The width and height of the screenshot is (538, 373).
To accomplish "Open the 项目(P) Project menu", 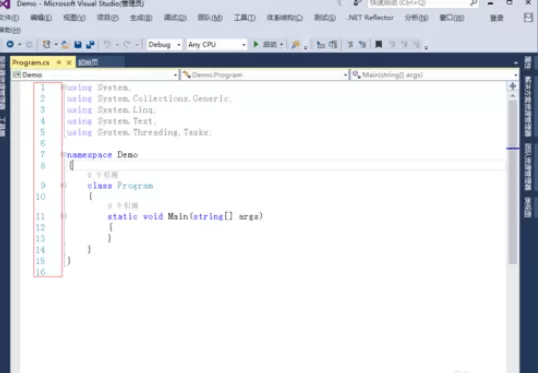I will click(x=108, y=18).
